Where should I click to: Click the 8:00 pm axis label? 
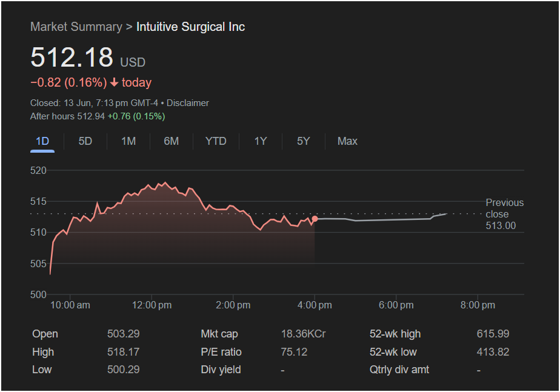tap(478, 305)
